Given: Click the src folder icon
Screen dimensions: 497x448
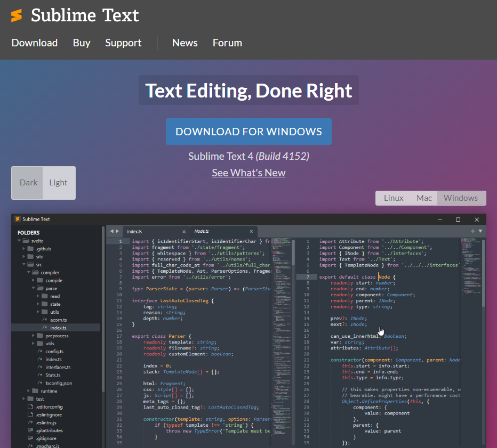Looking at the screenshot, I should click(31, 264).
